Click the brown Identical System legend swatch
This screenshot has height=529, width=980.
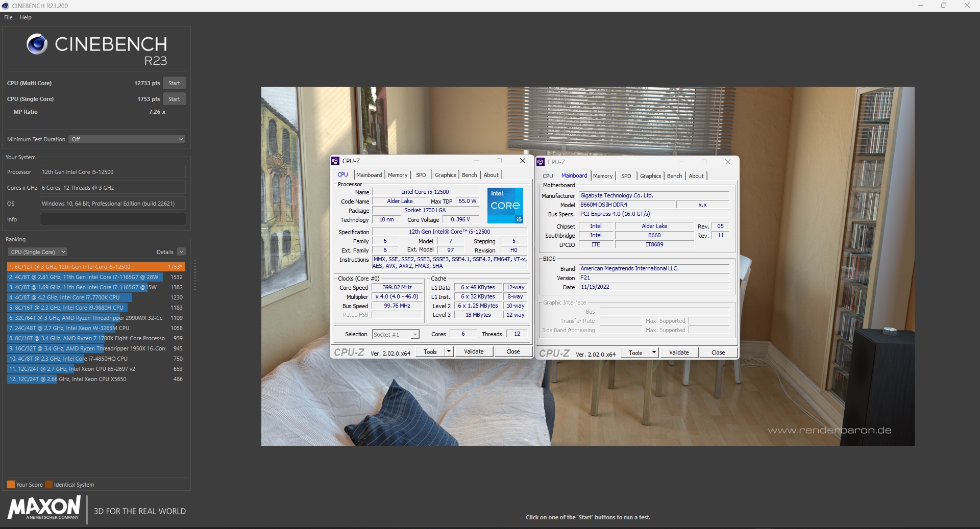click(48, 485)
